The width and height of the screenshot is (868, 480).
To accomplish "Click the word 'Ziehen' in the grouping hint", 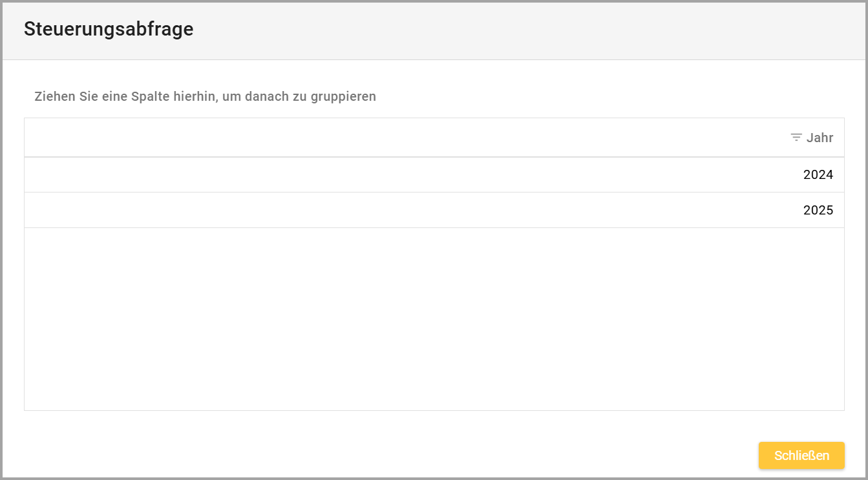I will [x=54, y=97].
